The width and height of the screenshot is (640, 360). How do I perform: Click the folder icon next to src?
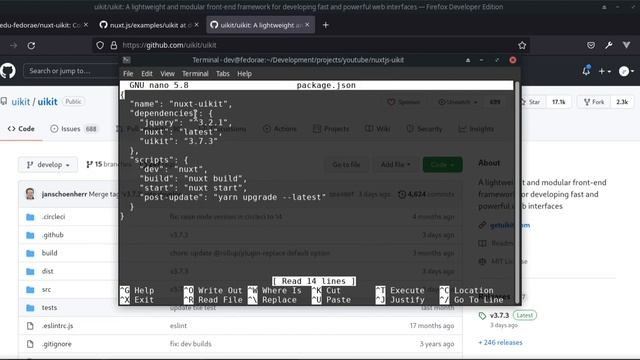(30, 289)
